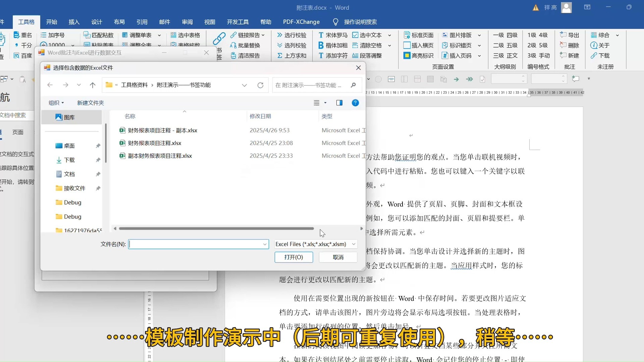Open the 审阅 ribbon tab
This screenshot has width=644, height=362.
pyautogui.click(x=187, y=22)
